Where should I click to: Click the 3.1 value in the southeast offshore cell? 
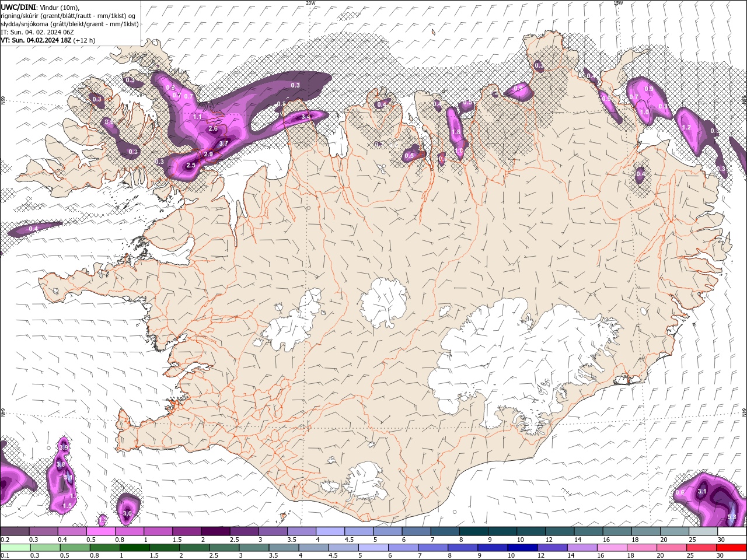tap(702, 492)
